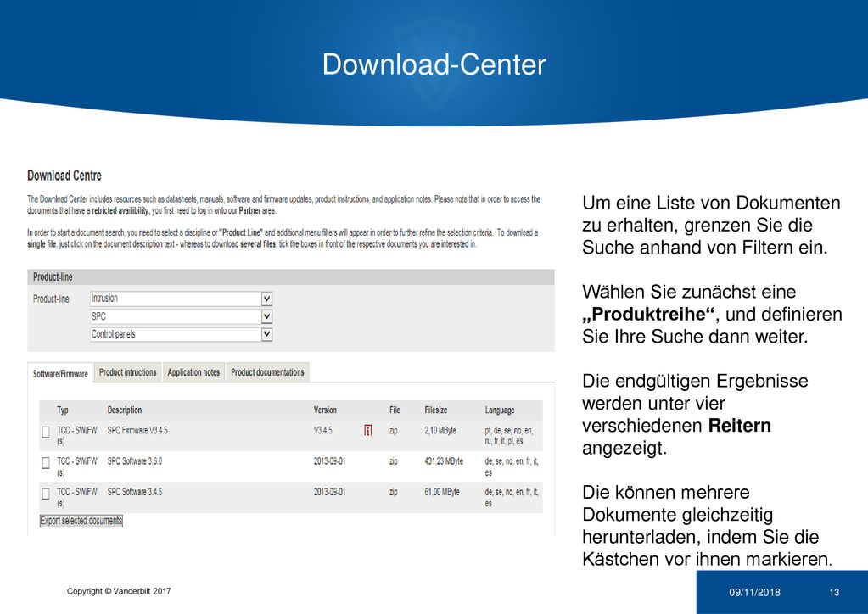Tick checkbox for SPC Firmware V3.4.5
The image size is (868, 614).
(46, 432)
